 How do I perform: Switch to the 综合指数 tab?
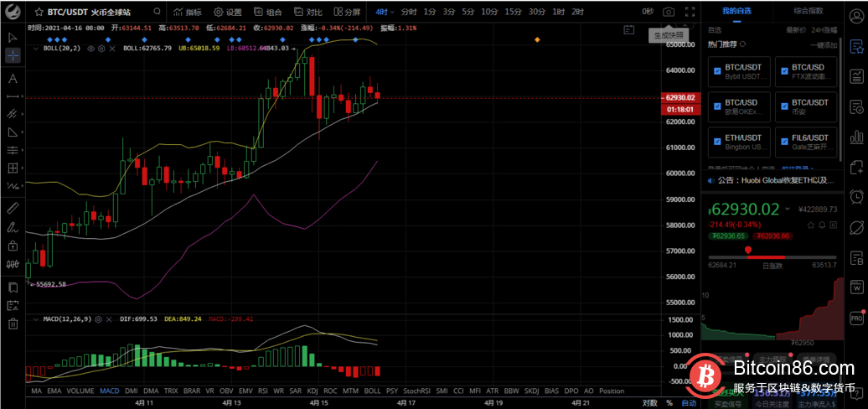(x=808, y=10)
